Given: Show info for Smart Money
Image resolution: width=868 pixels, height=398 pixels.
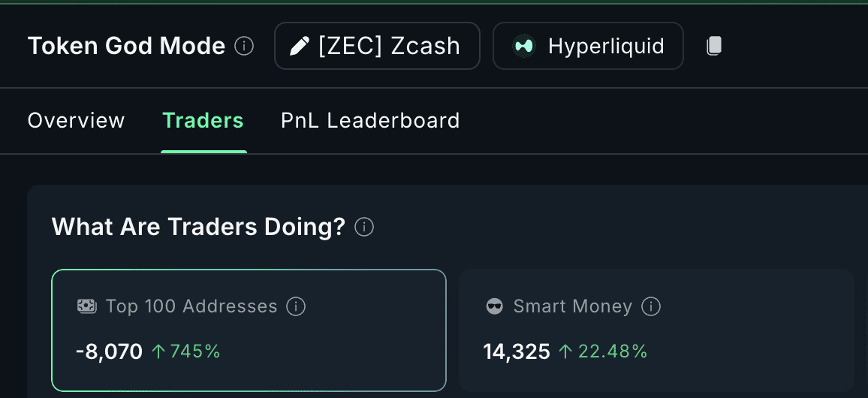Looking at the screenshot, I should coord(652,306).
